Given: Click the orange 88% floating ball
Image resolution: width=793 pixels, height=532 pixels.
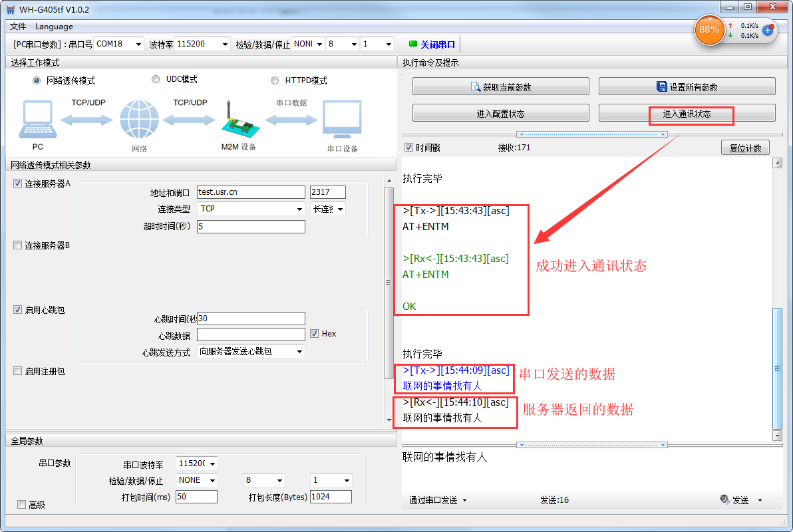Looking at the screenshot, I should click(709, 30).
